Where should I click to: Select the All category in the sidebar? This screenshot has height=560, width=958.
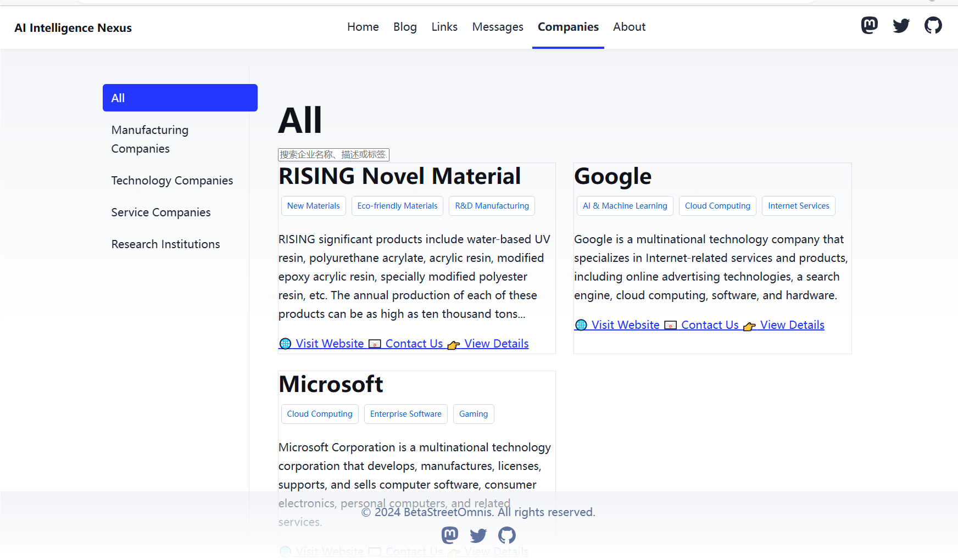pos(180,98)
